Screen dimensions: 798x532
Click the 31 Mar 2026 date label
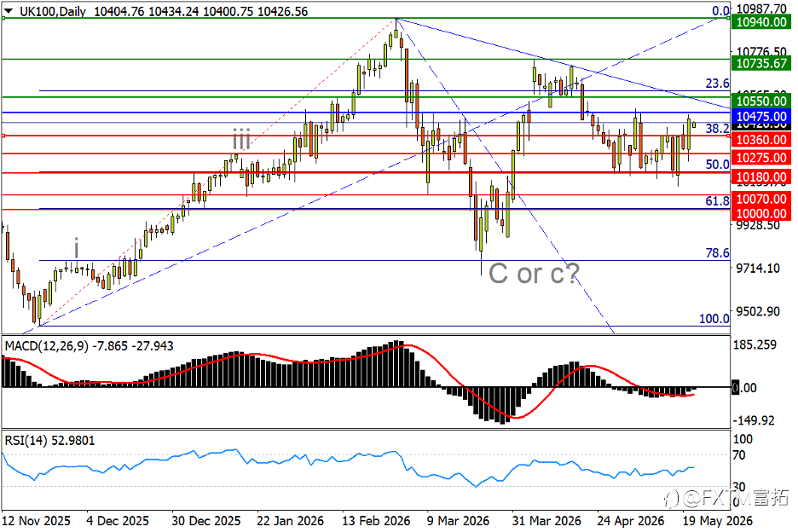point(547,521)
